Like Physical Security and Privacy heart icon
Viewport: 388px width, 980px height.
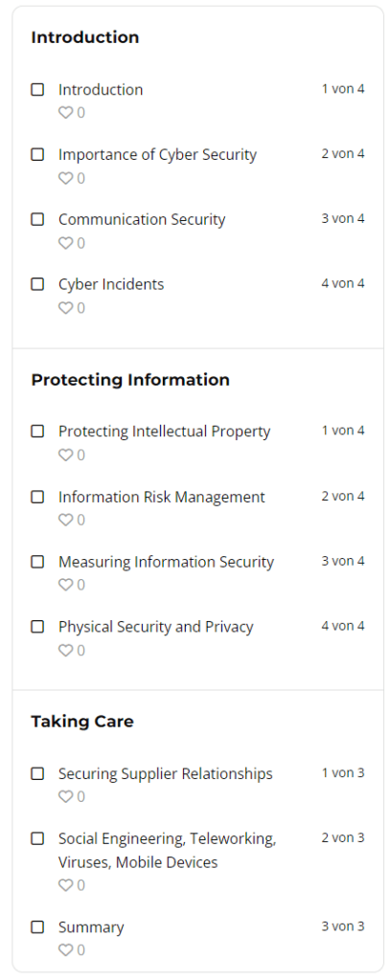66,650
